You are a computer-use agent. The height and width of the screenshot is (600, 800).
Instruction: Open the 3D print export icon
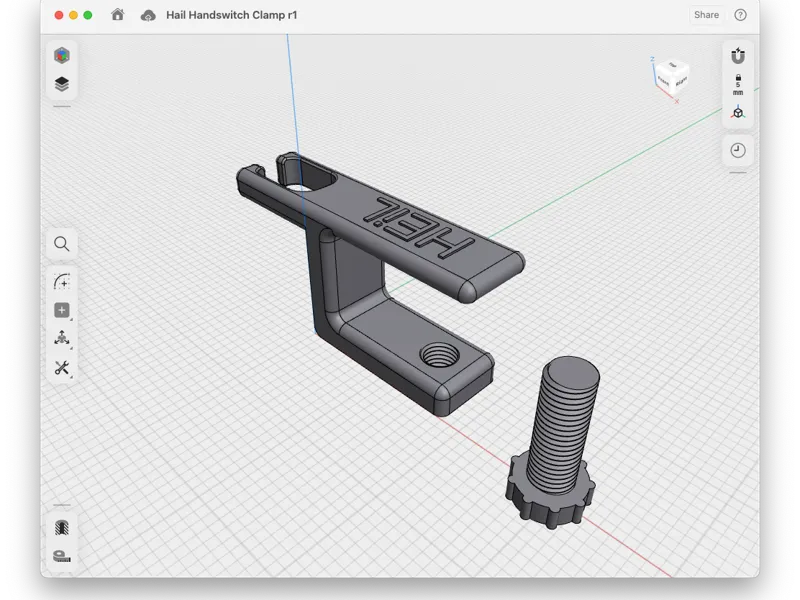tap(62, 528)
